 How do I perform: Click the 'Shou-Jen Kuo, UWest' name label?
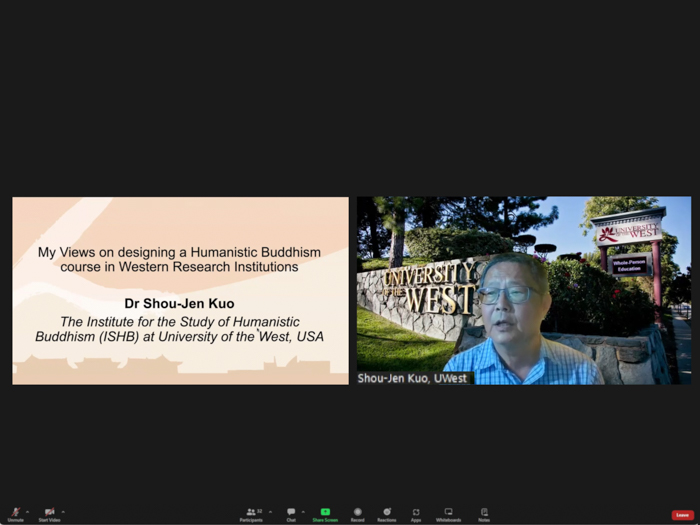412,379
